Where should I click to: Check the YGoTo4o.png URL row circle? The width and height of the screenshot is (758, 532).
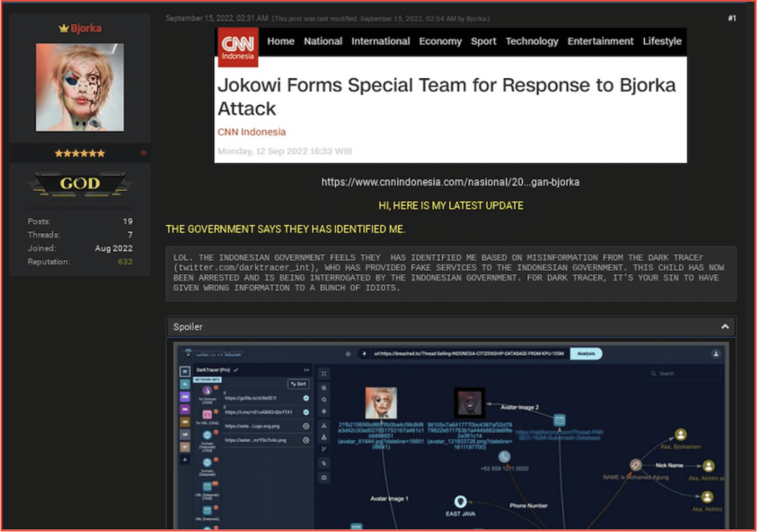point(306,440)
